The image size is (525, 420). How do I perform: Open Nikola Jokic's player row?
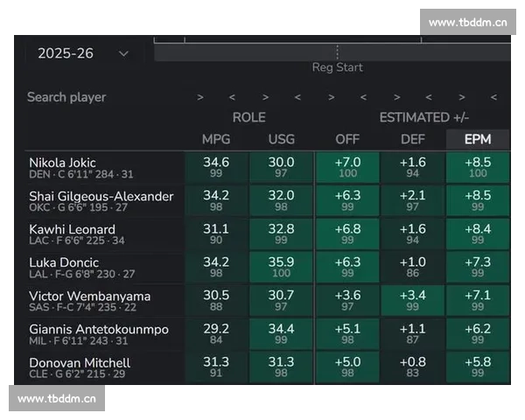click(x=63, y=163)
